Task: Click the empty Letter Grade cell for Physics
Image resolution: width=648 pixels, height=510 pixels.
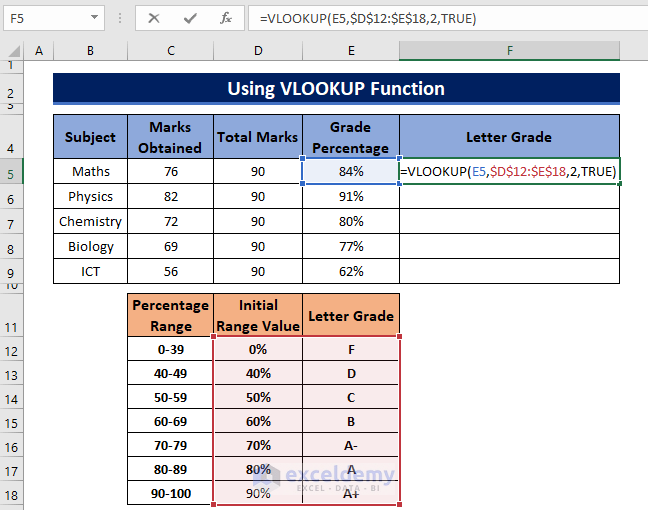Action: tap(510, 196)
